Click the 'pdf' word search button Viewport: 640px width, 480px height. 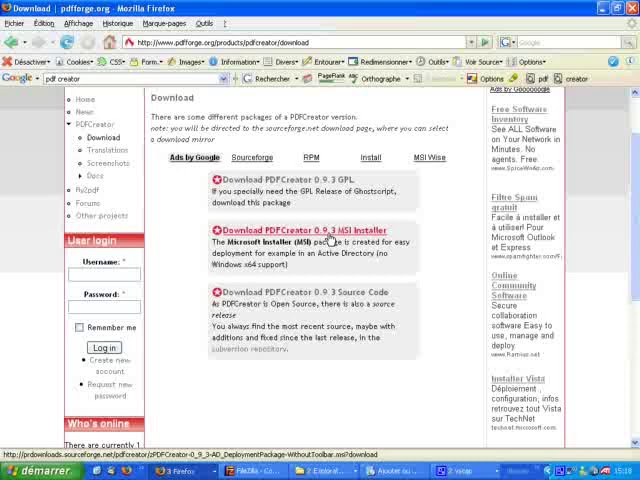pos(537,78)
